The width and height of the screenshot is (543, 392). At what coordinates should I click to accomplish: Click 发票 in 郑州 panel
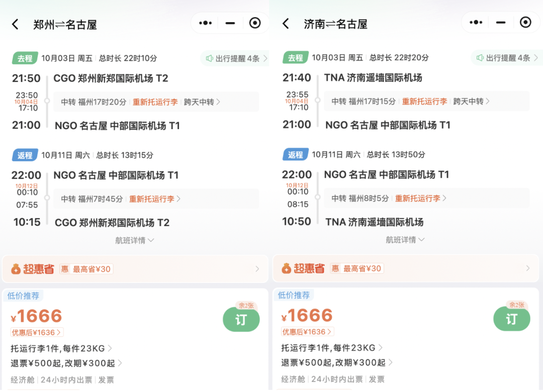click(x=106, y=380)
